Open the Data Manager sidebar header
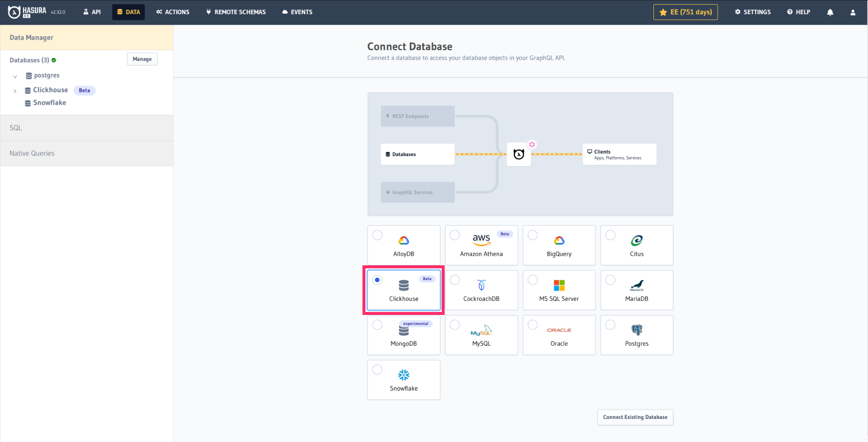 tap(87, 38)
